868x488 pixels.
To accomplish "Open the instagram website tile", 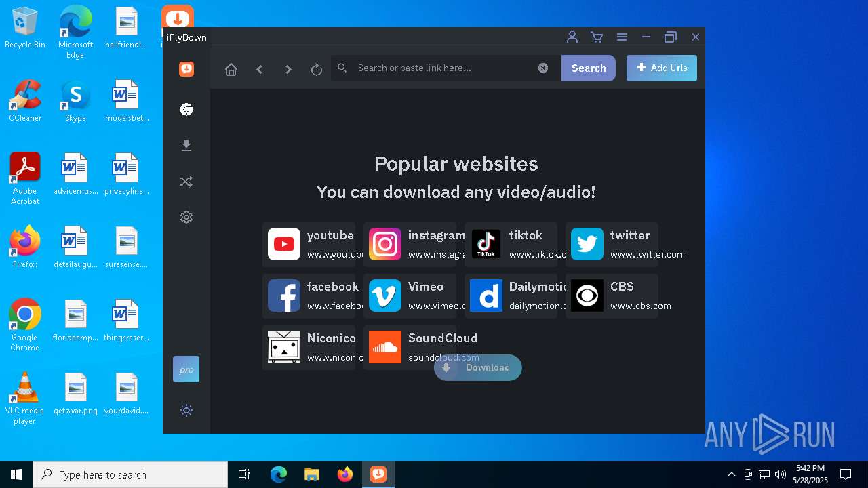I will coord(410,244).
